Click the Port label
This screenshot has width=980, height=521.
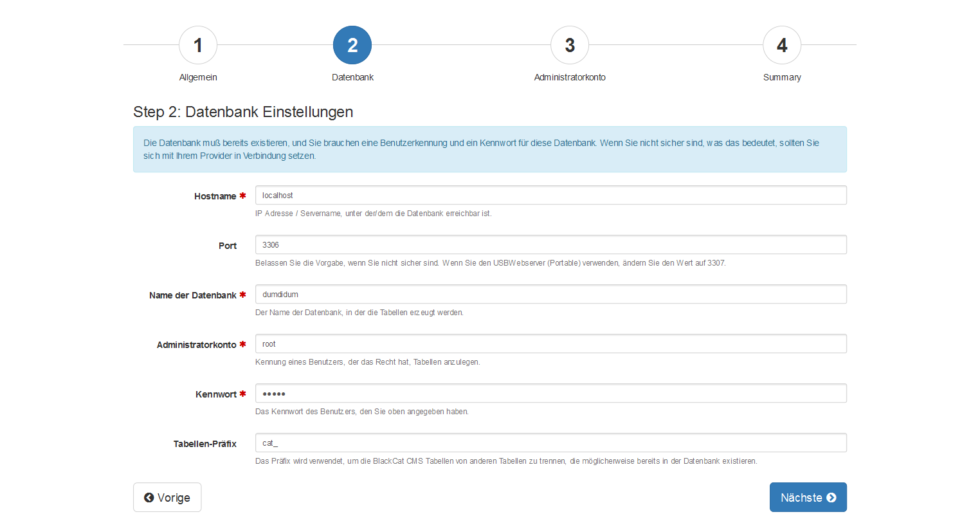pos(228,246)
